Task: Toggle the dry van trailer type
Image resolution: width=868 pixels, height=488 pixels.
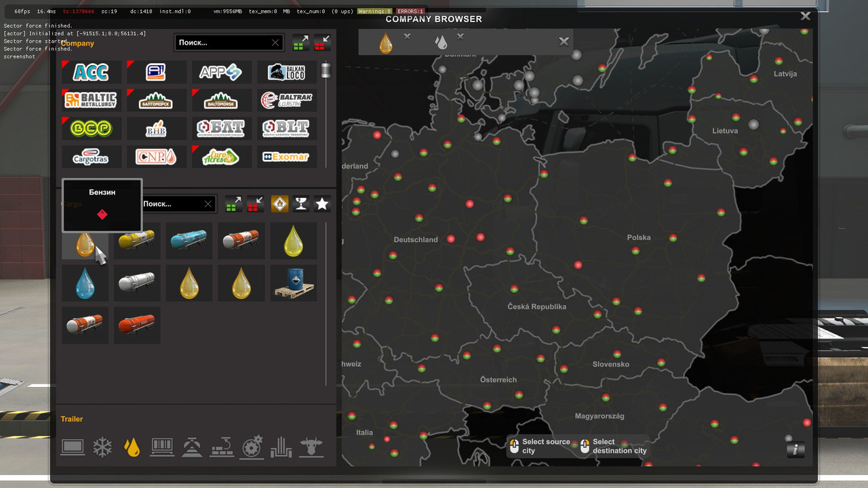Action: pos(73,447)
